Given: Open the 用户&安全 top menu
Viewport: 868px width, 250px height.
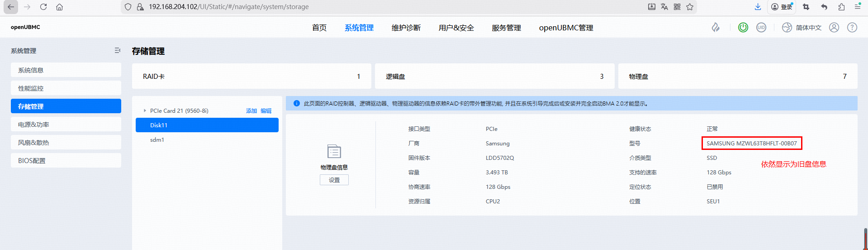Looking at the screenshot, I should (456, 28).
